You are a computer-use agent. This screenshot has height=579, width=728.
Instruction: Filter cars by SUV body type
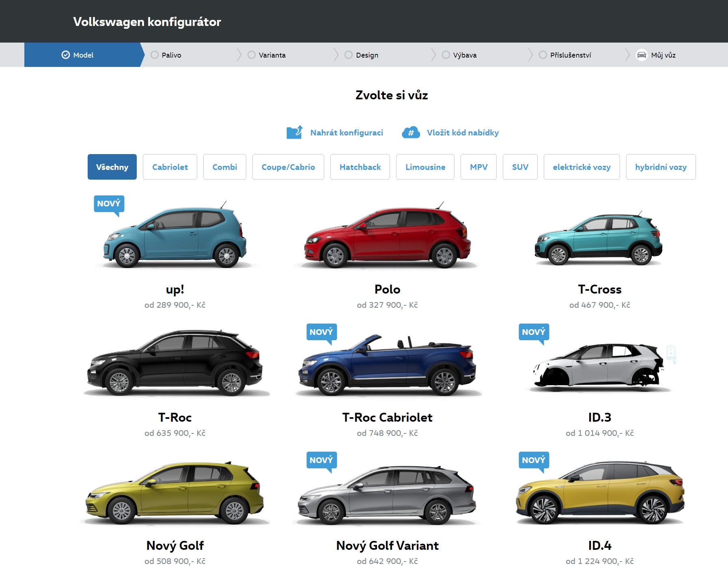pyautogui.click(x=520, y=167)
